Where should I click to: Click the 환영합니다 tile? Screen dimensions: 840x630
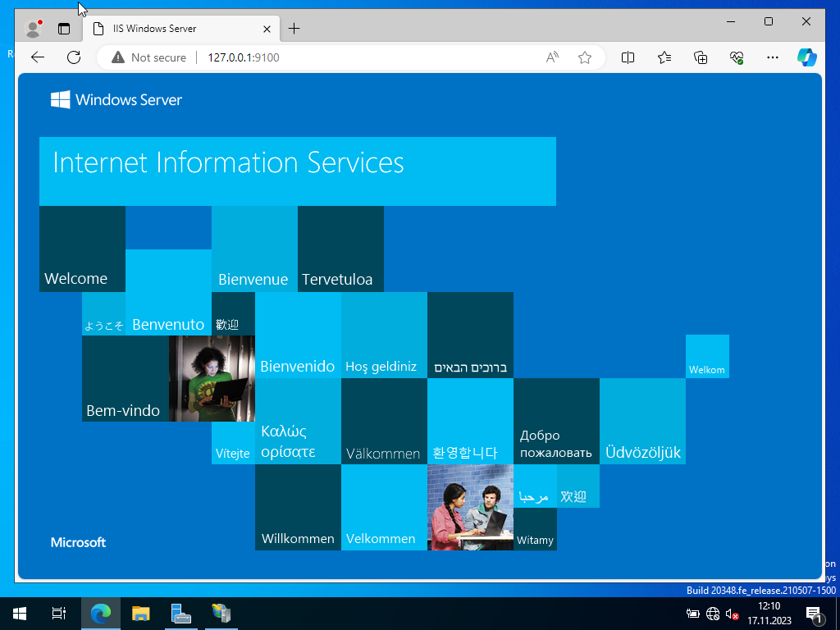[470, 422]
